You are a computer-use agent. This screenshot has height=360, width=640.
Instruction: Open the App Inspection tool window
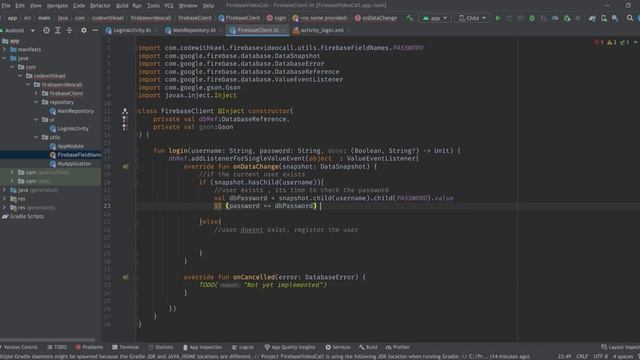pos(202,347)
